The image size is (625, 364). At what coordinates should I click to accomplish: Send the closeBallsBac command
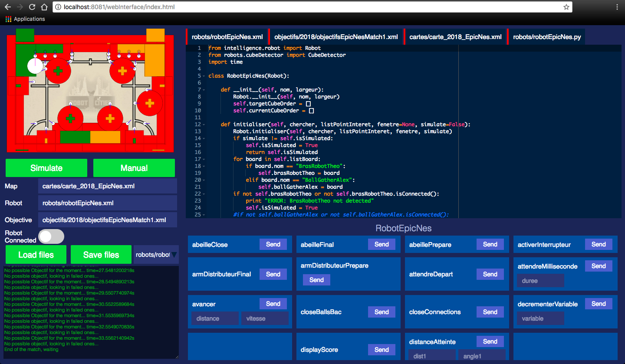[382, 312]
